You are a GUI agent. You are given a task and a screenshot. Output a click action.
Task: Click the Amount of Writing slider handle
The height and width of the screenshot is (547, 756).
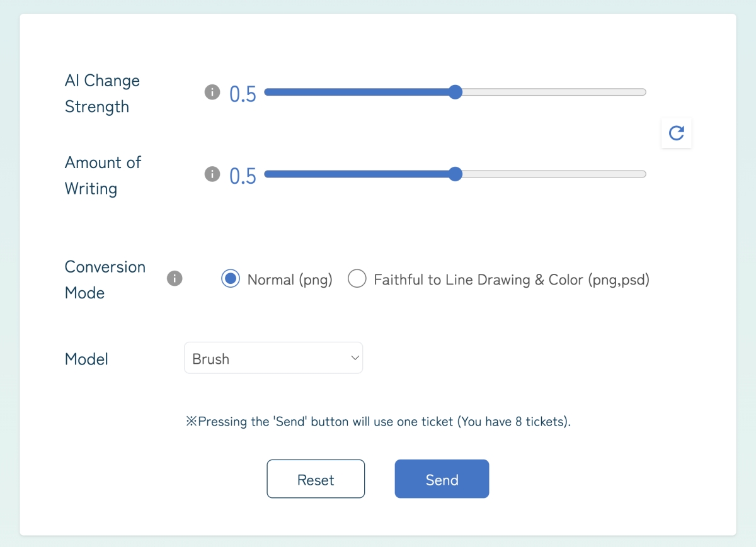pyautogui.click(x=455, y=174)
